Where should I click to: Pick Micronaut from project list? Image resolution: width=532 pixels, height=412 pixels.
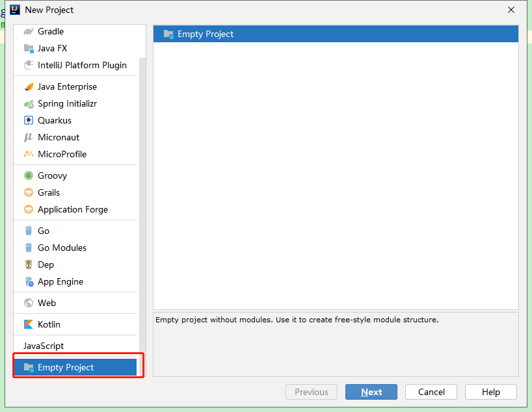(75, 137)
